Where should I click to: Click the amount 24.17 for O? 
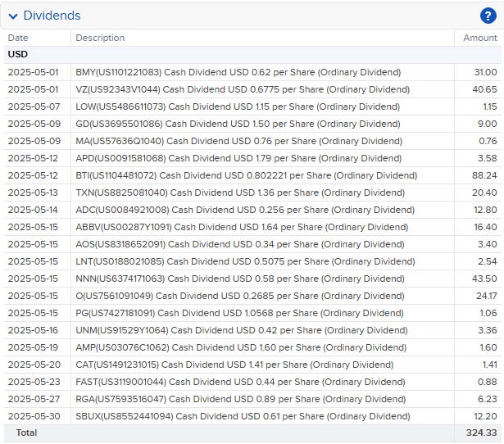click(x=486, y=296)
